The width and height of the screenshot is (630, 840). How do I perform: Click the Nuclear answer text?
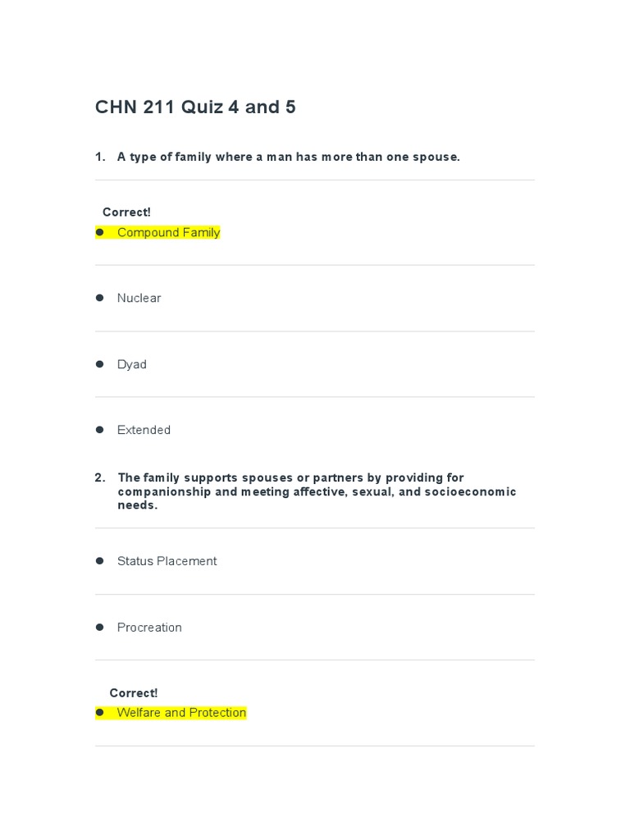pos(139,299)
